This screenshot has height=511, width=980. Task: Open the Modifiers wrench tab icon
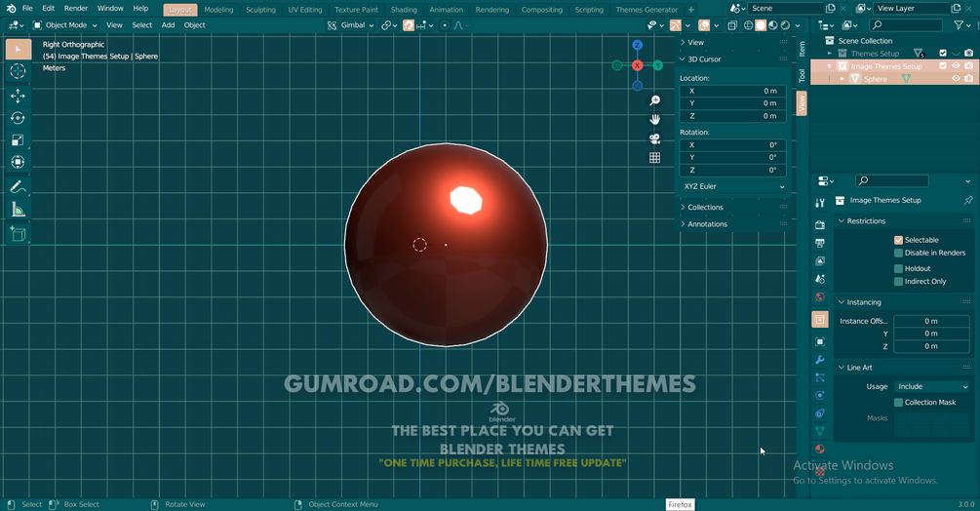coord(820,360)
